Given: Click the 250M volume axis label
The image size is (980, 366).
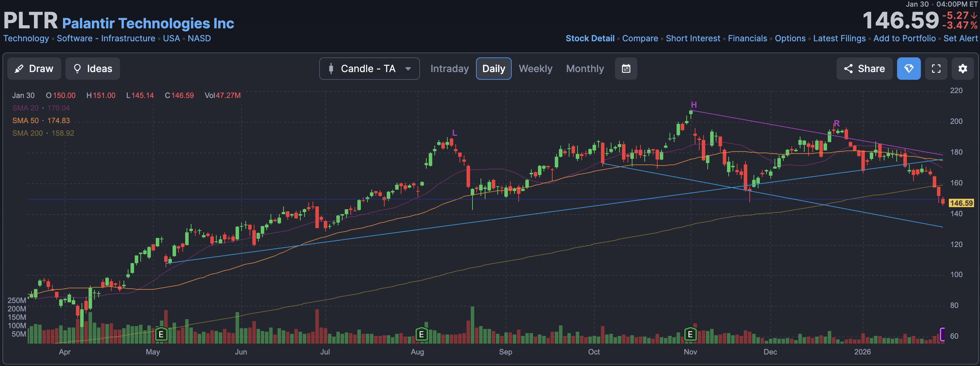Looking at the screenshot, I should pos(17,301).
